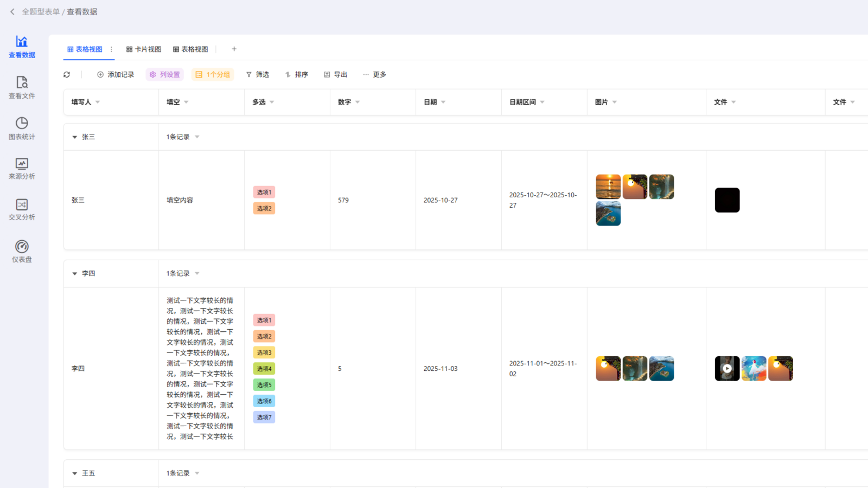This screenshot has width=868, height=488.
Task: Open the view options menu next to 表格视图
Action: tap(111, 49)
